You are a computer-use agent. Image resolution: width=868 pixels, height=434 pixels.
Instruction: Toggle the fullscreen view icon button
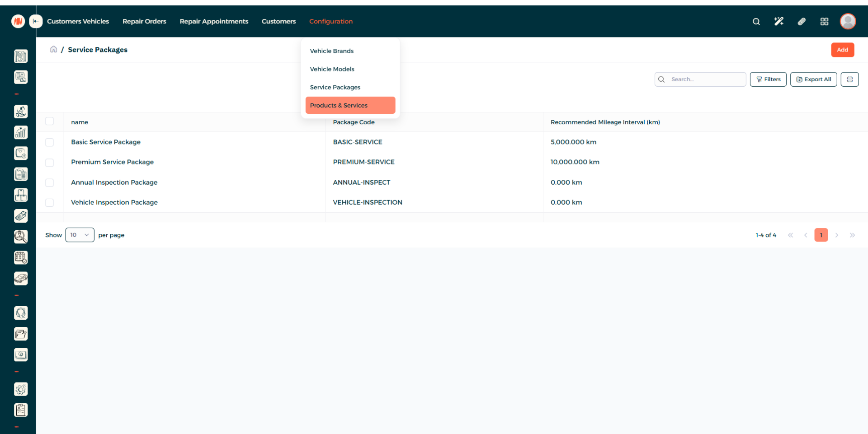click(849, 79)
